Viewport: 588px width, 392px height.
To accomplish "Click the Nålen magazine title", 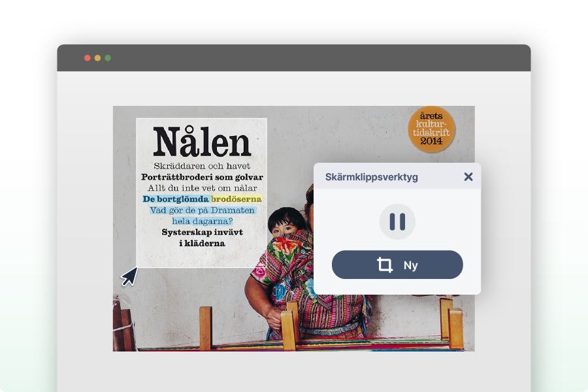I will (202, 142).
